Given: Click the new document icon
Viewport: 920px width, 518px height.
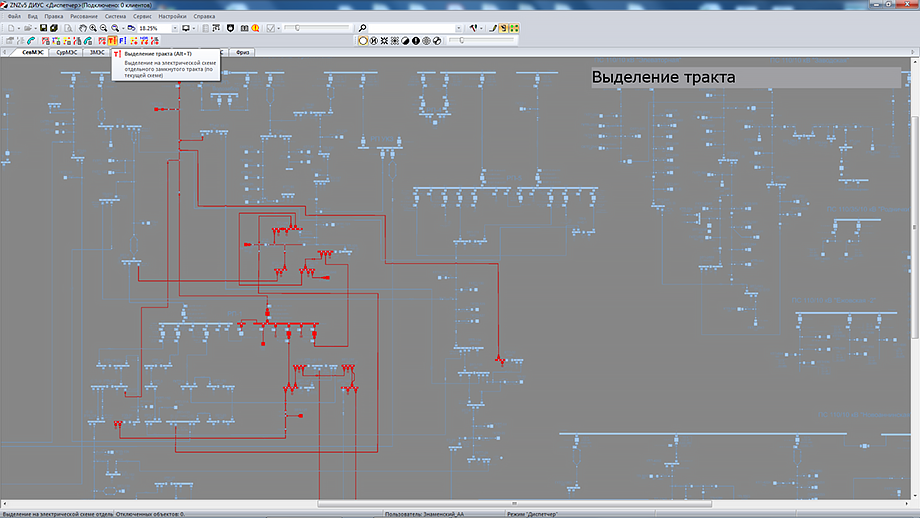Looking at the screenshot, I should 10,28.
